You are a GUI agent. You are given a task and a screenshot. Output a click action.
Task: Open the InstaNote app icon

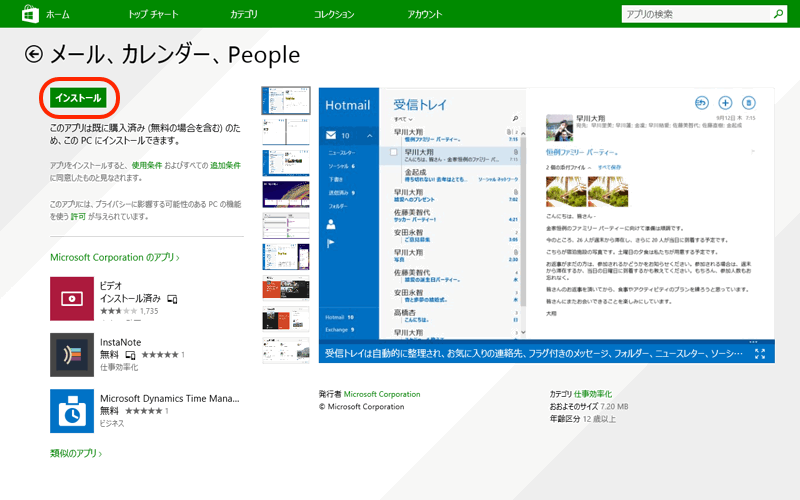[72, 355]
